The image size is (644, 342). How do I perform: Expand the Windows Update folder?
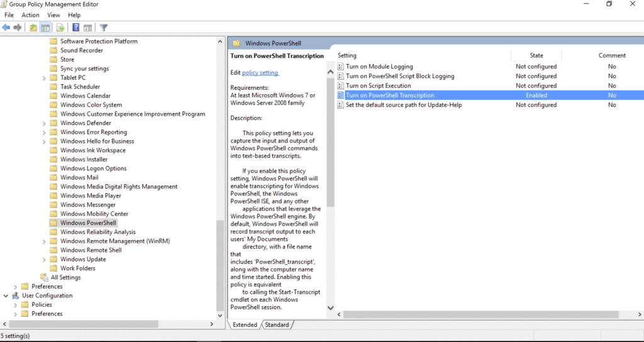coord(44,259)
